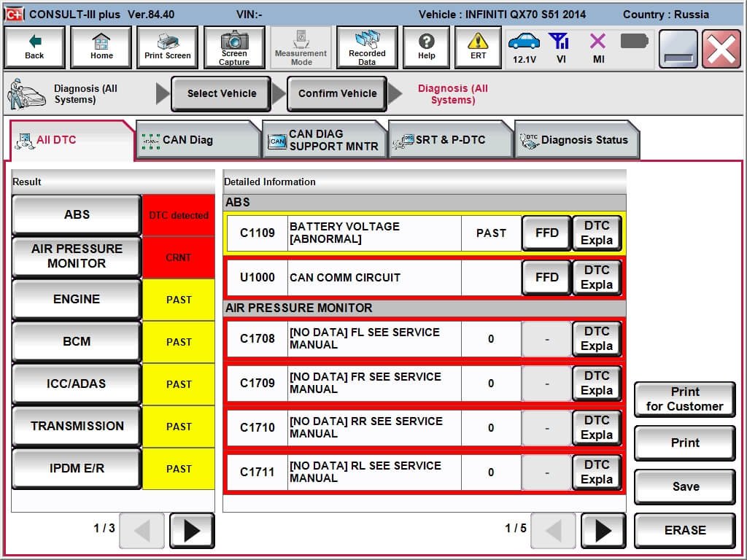Screen dimensions: 747x560
Task: Click the Print button
Action: coord(685,443)
